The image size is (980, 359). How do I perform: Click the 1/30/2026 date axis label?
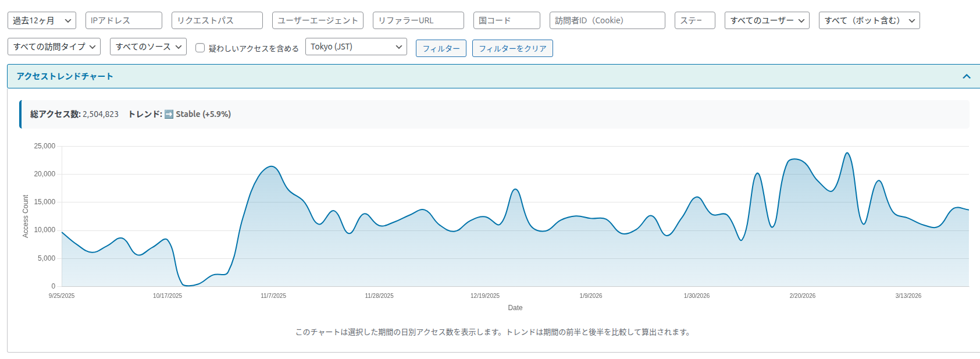pos(697,296)
